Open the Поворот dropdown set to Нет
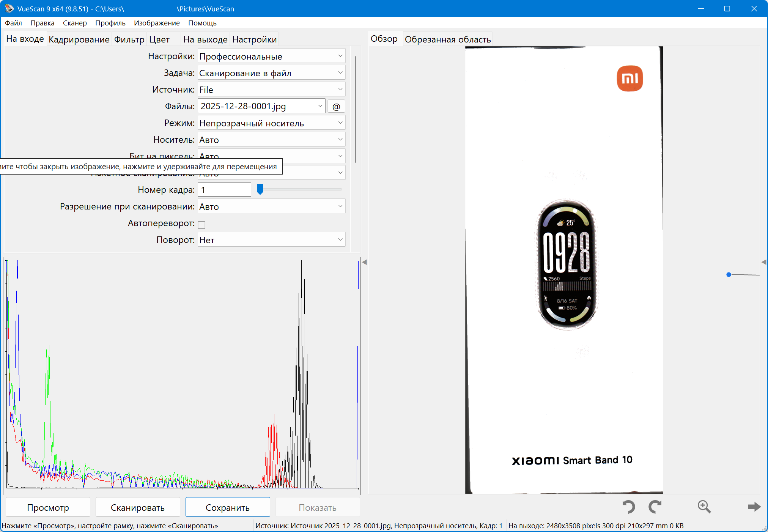768x532 pixels. tap(271, 240)
